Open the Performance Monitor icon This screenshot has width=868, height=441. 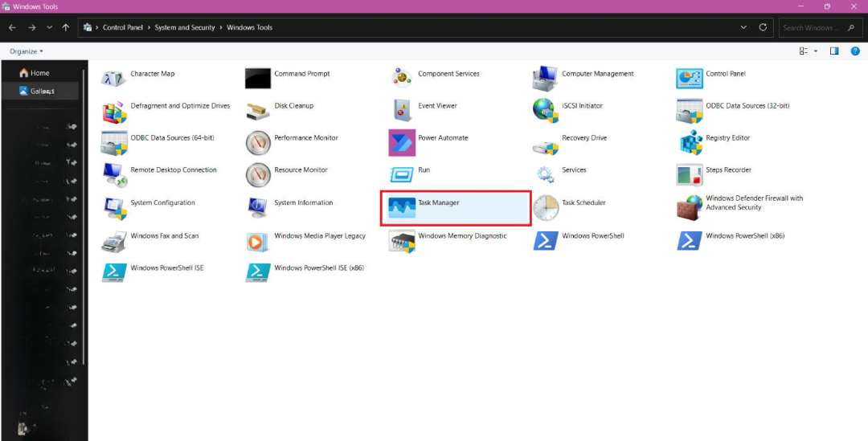[258, 143]
